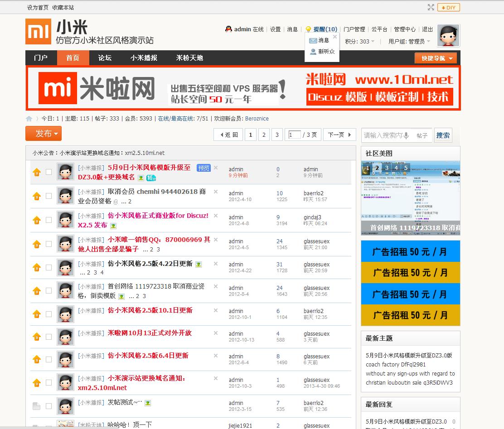Switch to the 首页 nav tab

pyautogui.click(x=73, y=58)
